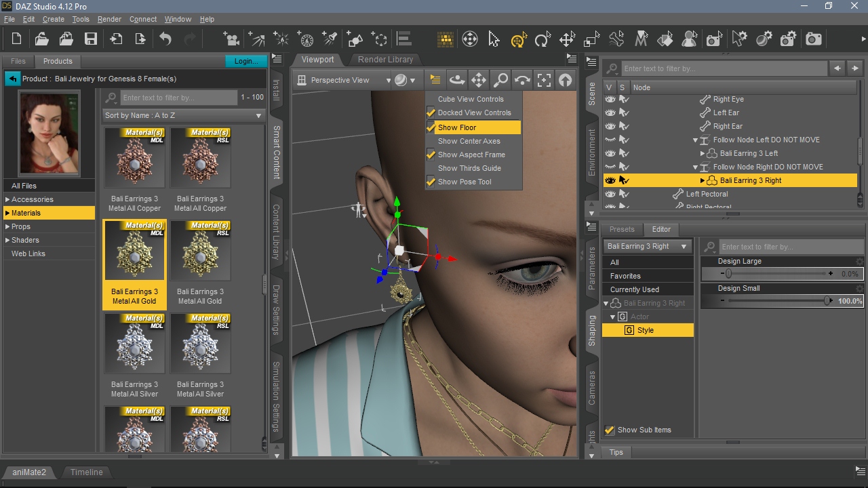This screenshot has height=488, width=868.
Task: Open the Timeline tab
Action: pos(87,472)
